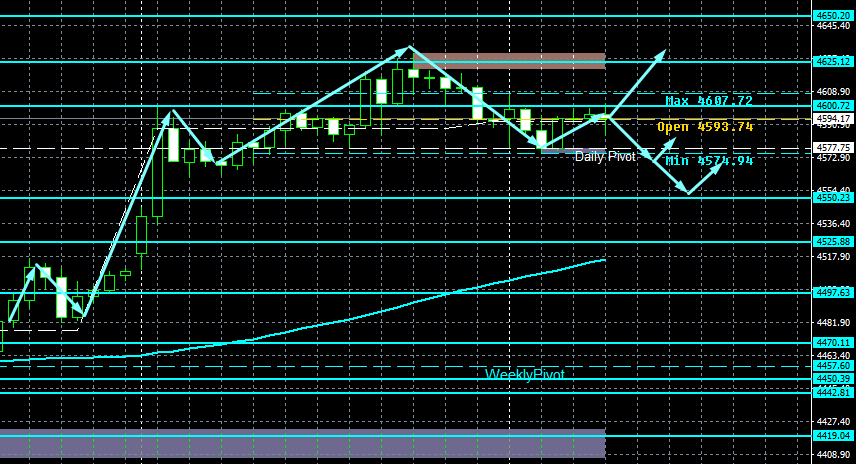The height and width of the screenshot is (464, 856).
Task: Click the 4525.88 price level label
Action: 834,241
